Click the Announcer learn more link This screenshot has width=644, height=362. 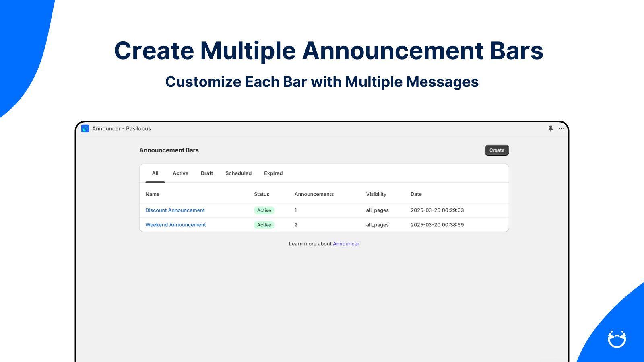346,243
